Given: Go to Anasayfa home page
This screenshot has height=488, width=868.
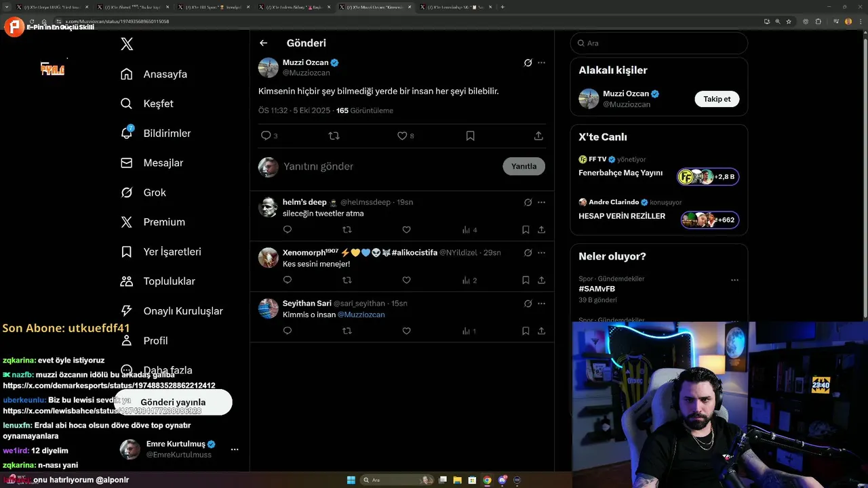Looking at the screenshot, I should (x=154, y=74).
